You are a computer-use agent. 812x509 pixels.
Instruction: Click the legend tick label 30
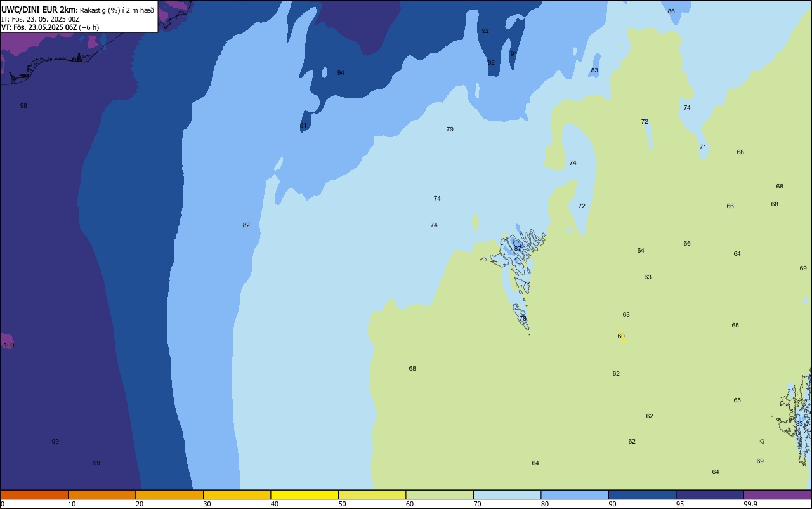(x=207, y=504)
